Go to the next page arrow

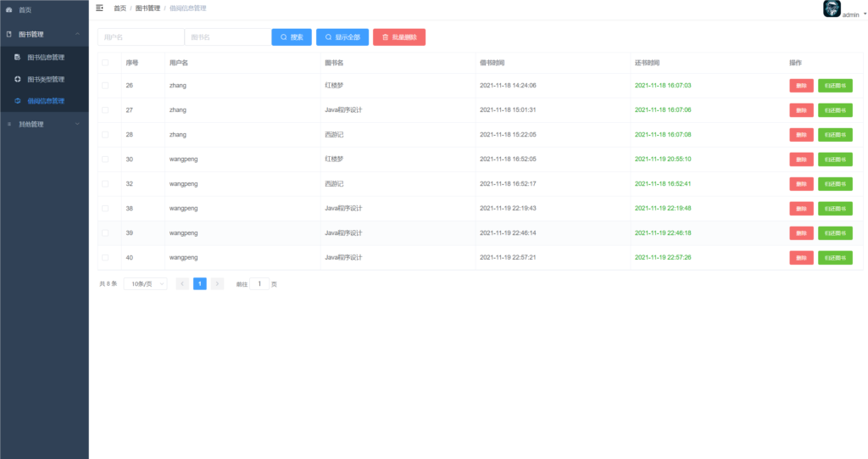[217, 284]
